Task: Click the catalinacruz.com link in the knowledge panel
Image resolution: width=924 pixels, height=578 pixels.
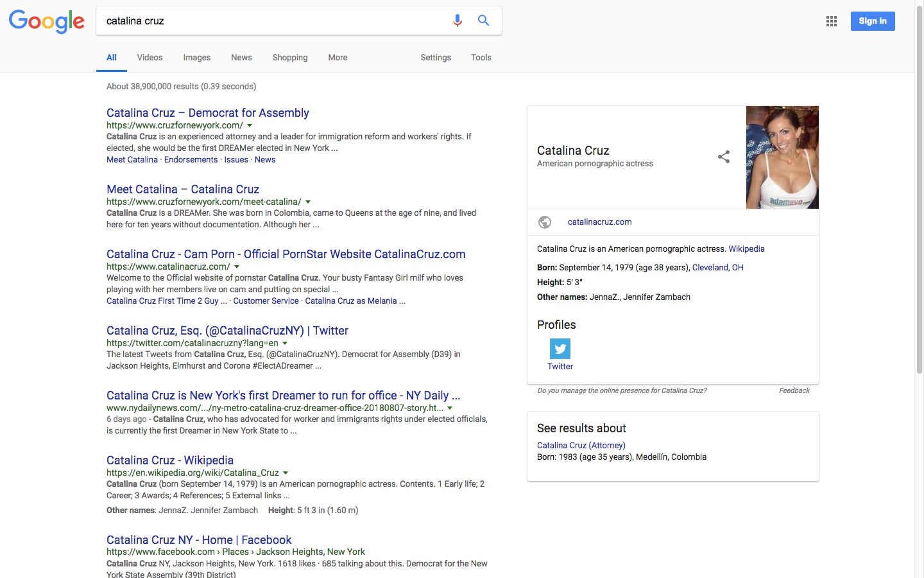Action: click(599, 222)
